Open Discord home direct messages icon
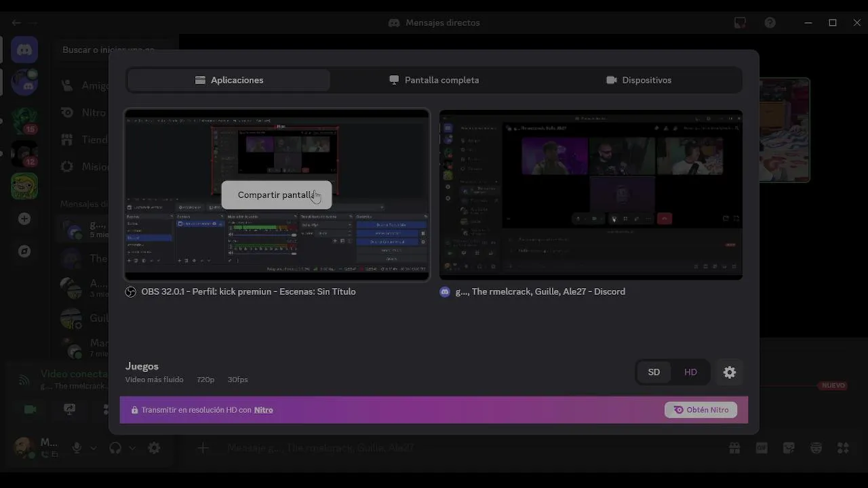Screen dimensions: 868x488 click(x=24, y=50)
